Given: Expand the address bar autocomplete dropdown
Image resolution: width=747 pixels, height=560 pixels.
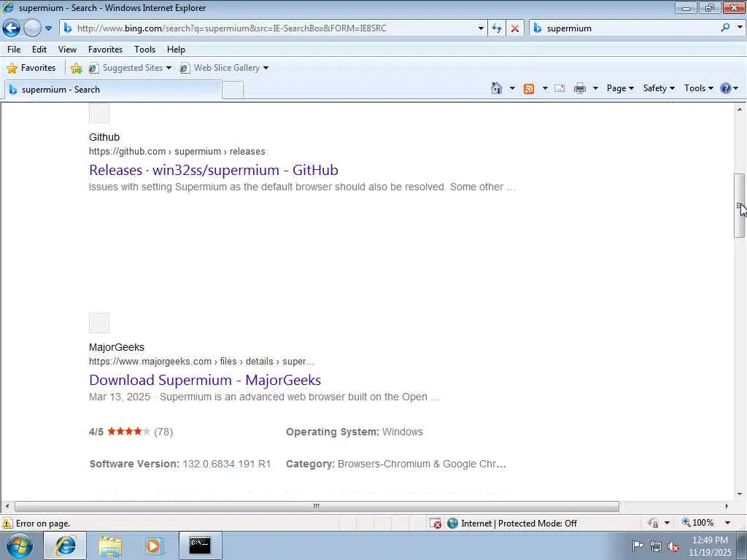Looking at the screenshot, I should click(x=481, y=28).
